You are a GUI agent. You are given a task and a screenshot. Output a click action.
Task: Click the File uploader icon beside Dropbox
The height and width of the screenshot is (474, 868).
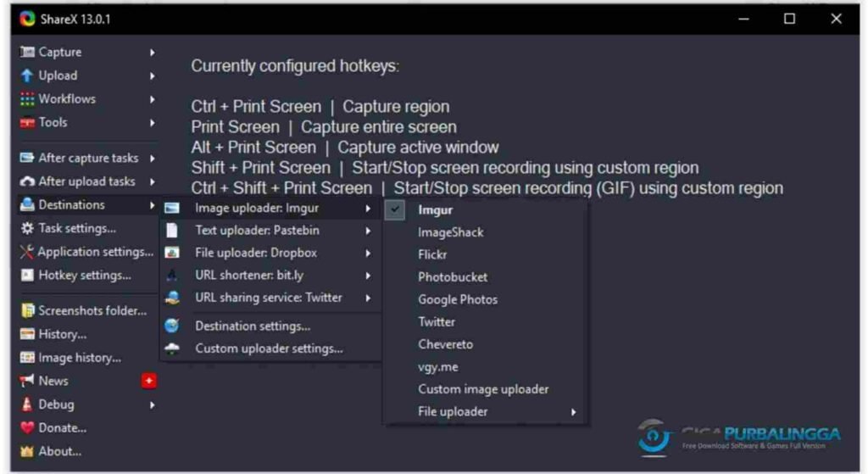tap(172, 253)
